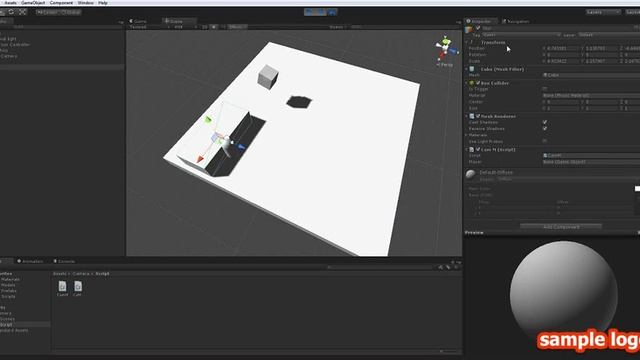Open the GameObject menu
This screenshot has height=360, width=640.
33,2
